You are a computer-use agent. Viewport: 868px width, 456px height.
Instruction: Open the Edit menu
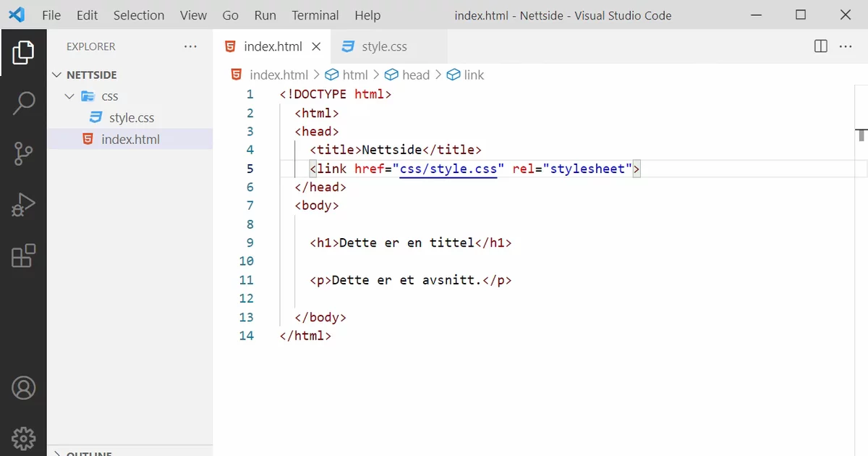[87, 15]
